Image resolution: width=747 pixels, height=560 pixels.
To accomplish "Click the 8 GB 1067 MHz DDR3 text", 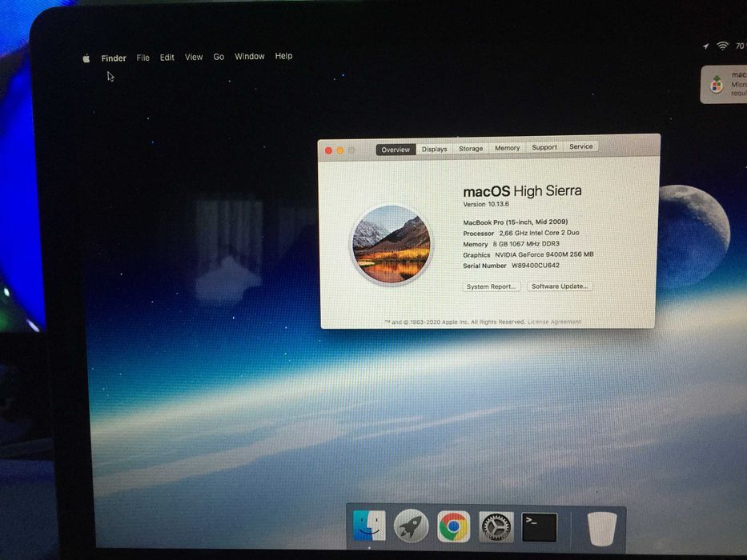I will coord(526,244).
